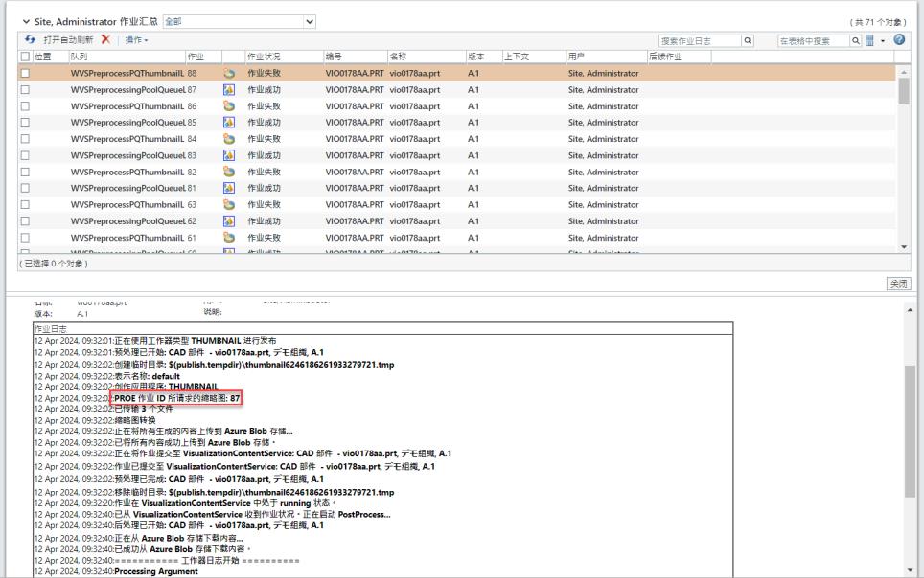Tick the checkbox for job 83 row

point(25,155)
